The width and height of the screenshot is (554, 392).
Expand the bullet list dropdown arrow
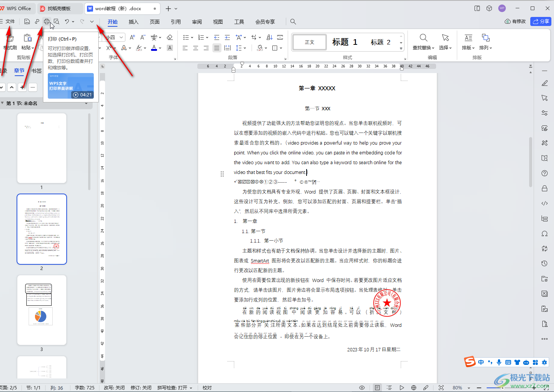(192, 38)
